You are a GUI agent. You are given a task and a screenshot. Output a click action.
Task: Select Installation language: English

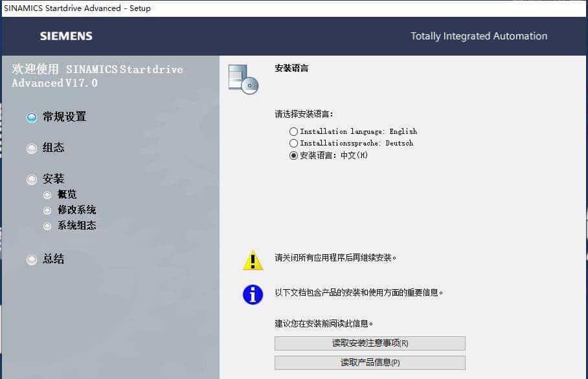click(x=293, y=131)
